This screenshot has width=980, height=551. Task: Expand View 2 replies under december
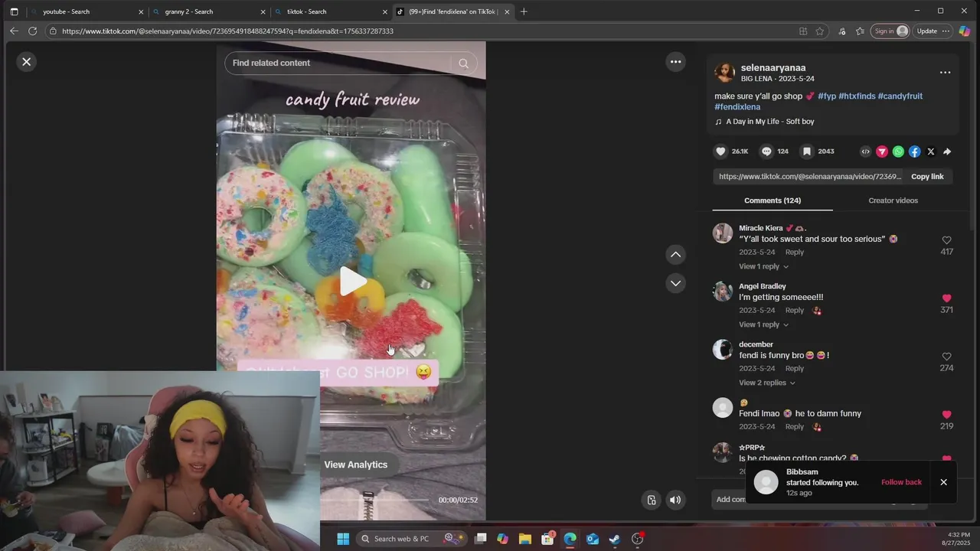point(766,383)
